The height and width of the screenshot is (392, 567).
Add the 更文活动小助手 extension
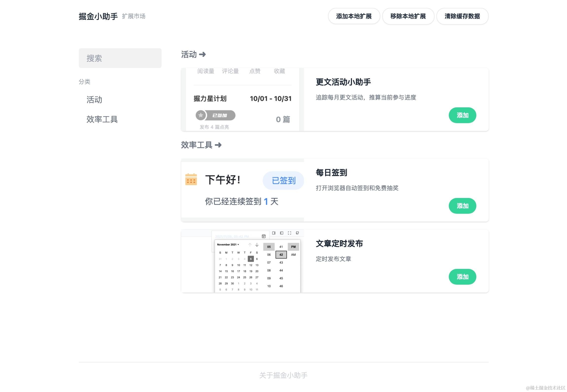pyautogui.click(x=462, y=115)
